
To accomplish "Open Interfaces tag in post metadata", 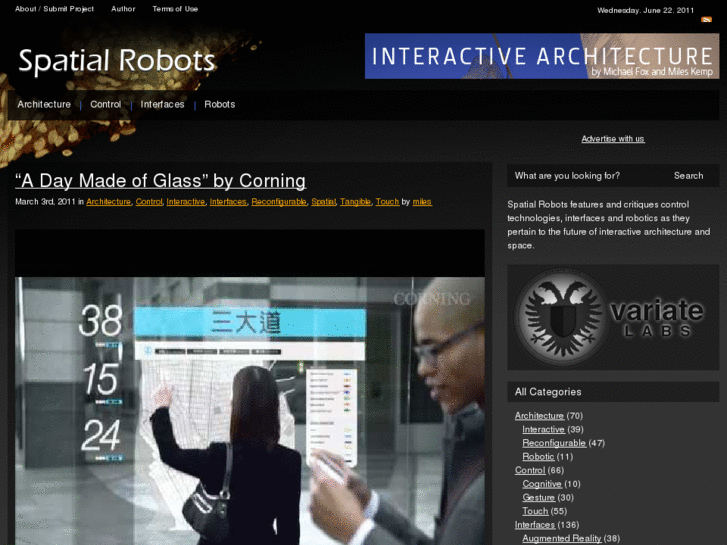I will click(228, 202).
